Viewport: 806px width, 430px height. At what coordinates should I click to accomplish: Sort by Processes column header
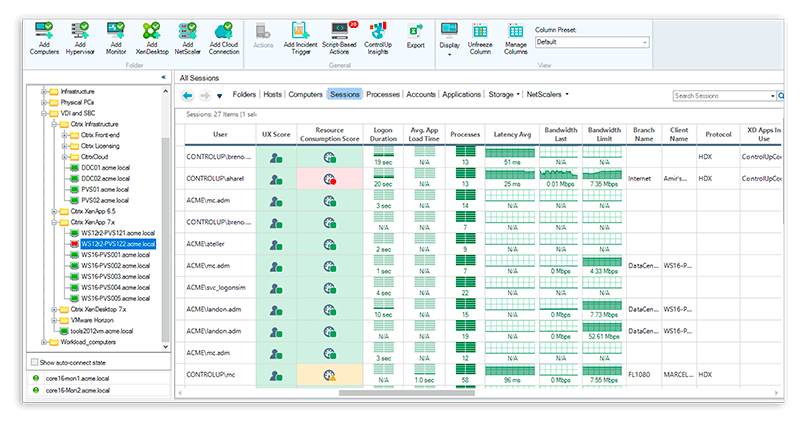click(465, 135)
